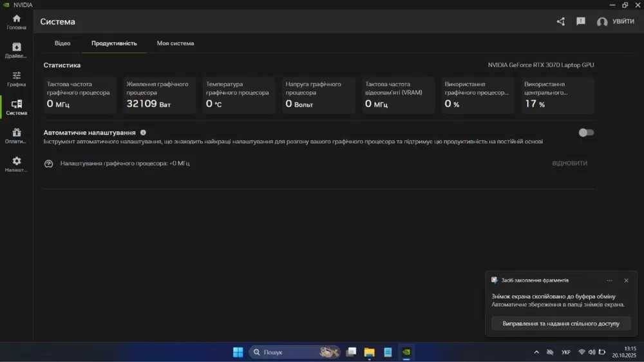Open the blue notepad taskbar app

388,352
